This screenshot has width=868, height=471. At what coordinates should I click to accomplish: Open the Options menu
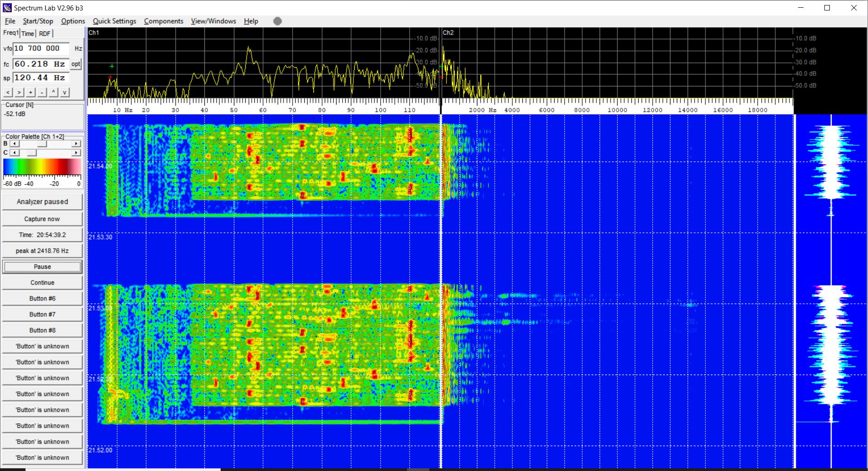click(73, 21)
